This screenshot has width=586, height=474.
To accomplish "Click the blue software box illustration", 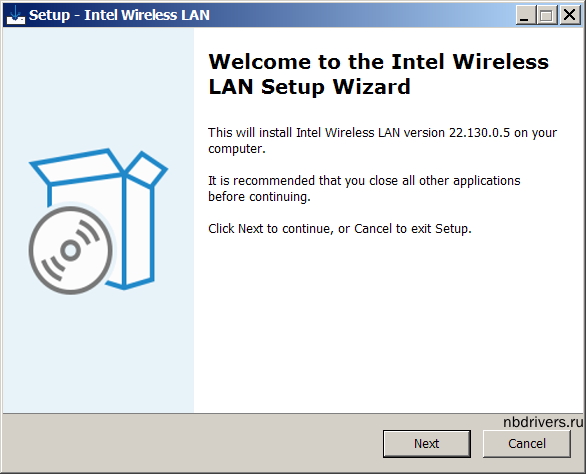I will tap(99, 221).
